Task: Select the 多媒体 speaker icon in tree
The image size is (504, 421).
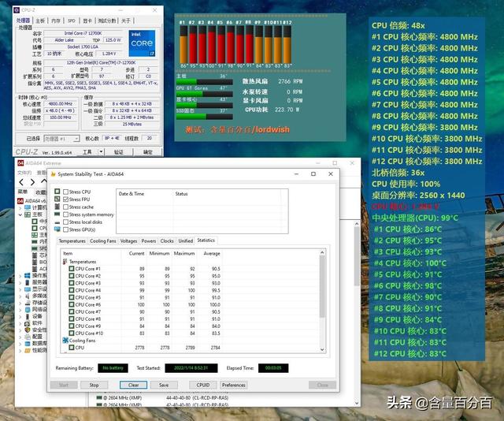Action: [x=28, y=296]
